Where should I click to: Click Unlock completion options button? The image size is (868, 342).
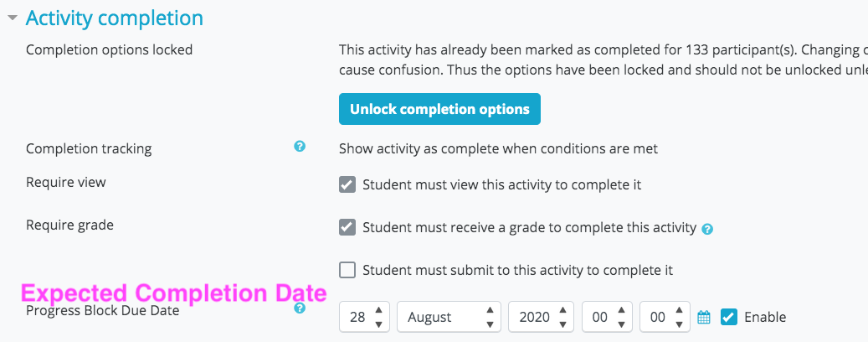click(x=439, y=109)
